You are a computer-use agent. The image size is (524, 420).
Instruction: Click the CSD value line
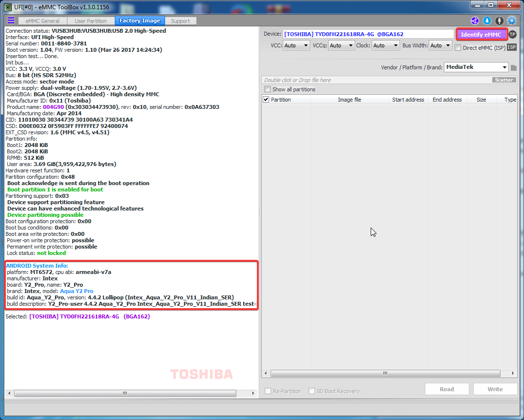click(x=66, y=126)
